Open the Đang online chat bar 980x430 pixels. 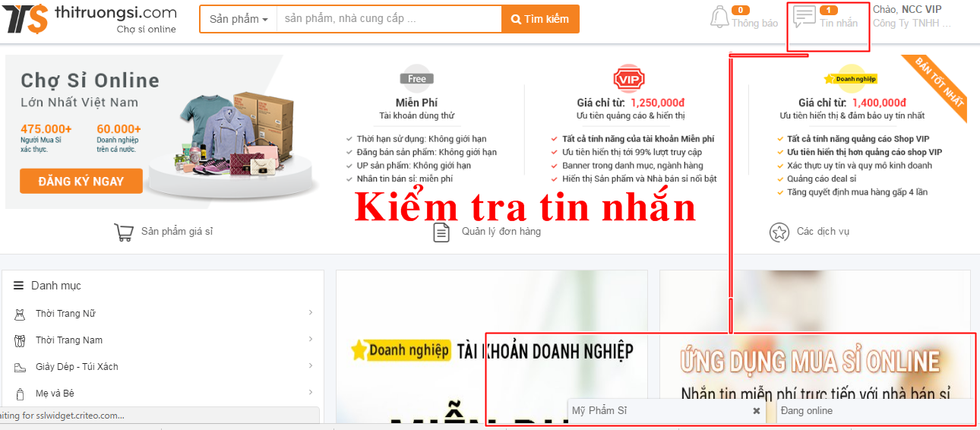(x=876, y=411)
